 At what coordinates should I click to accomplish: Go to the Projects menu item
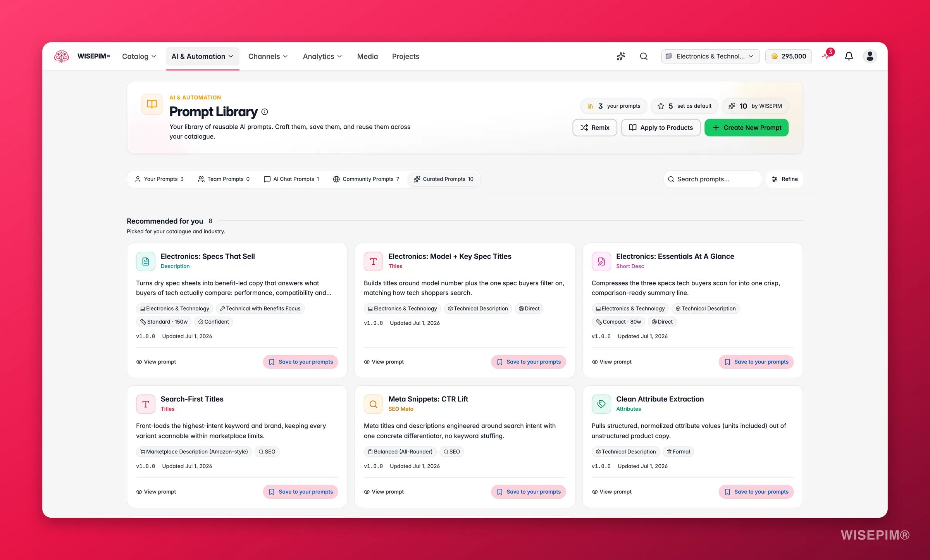point(405,56)
